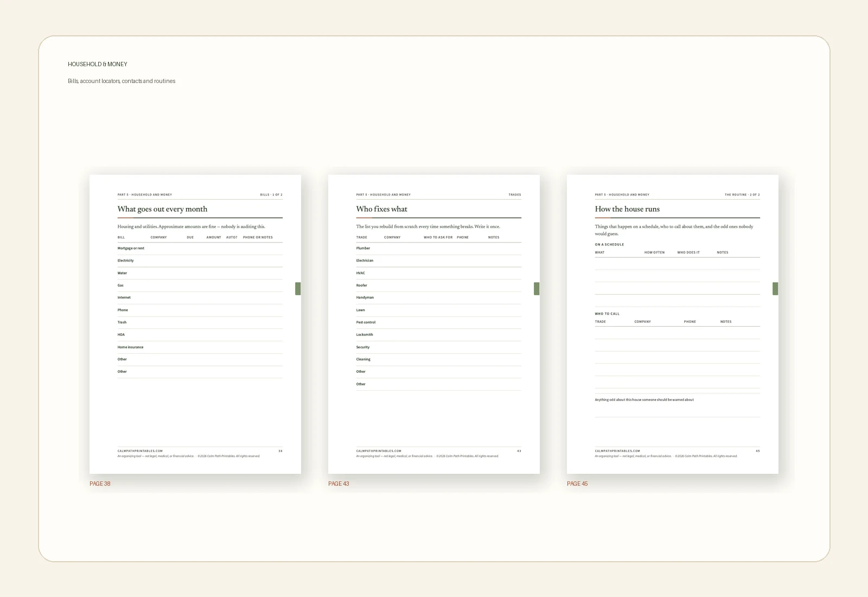Click the "ON A SCHEDULE" section heading

coord(609,244)
